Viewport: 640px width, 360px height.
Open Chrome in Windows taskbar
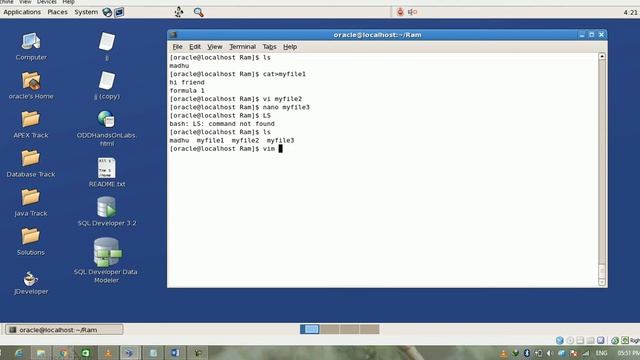coord(63,353)
